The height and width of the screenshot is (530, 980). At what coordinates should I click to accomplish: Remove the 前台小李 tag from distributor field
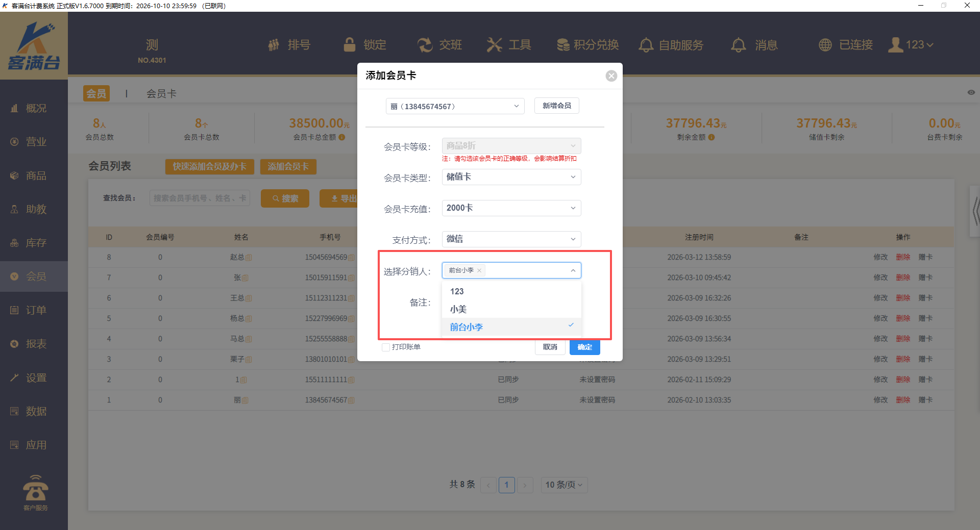point(479,271)
